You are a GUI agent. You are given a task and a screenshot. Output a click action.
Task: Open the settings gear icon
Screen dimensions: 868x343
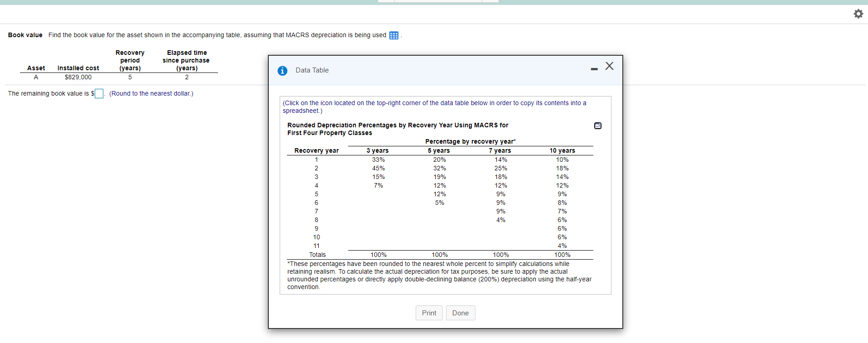[858, 14]
